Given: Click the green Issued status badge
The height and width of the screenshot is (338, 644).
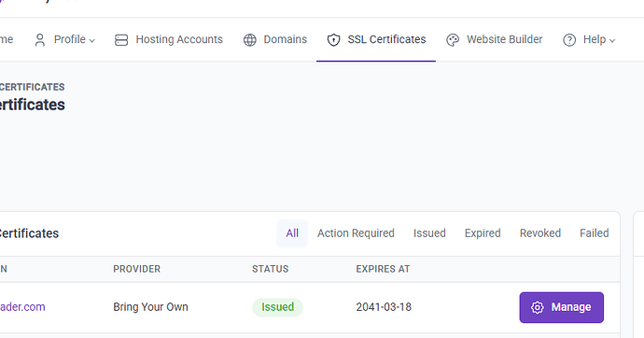Looking at the screenshot, I should tap(277, 307).
